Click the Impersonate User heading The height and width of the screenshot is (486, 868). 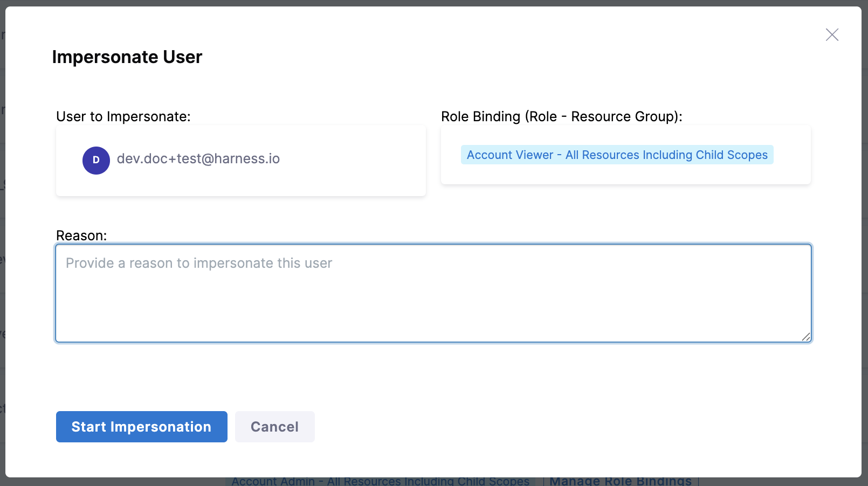[x=127, y=57]
